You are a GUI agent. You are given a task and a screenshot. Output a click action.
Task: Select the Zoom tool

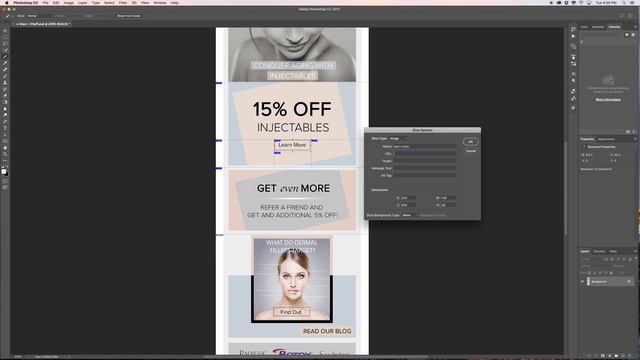(x=5, y=155)
